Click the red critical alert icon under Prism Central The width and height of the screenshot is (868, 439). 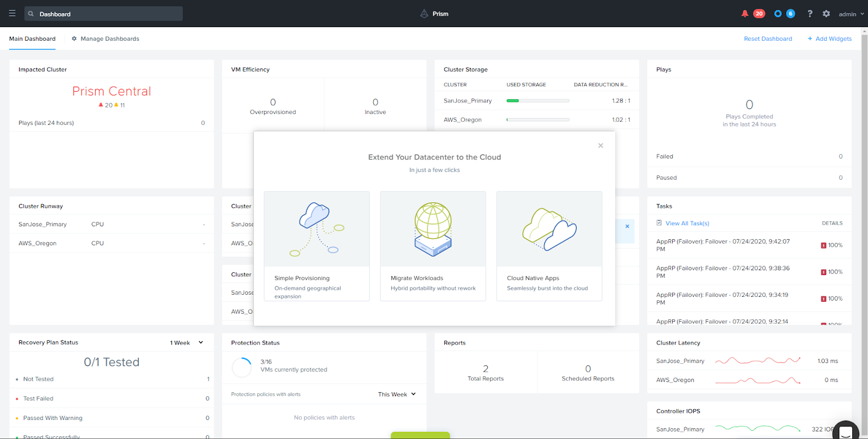(101, 105)
